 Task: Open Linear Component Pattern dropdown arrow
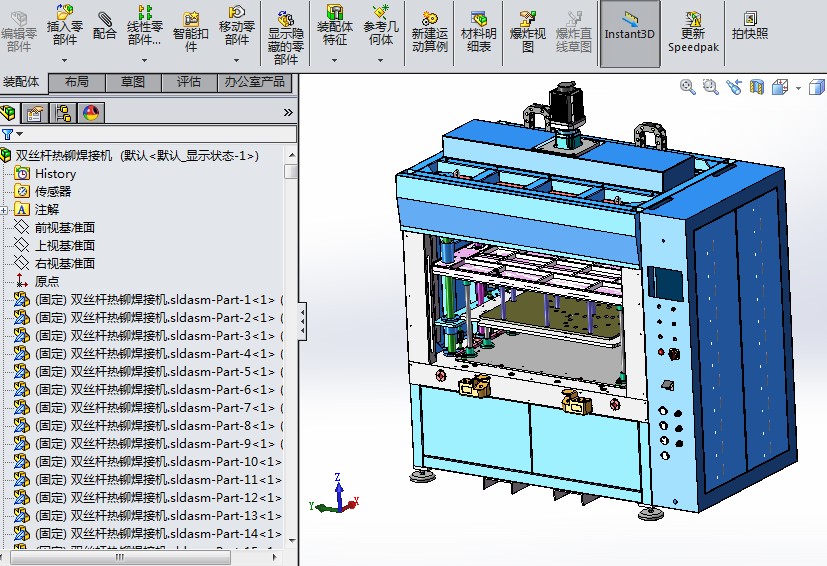click(143, 60)
